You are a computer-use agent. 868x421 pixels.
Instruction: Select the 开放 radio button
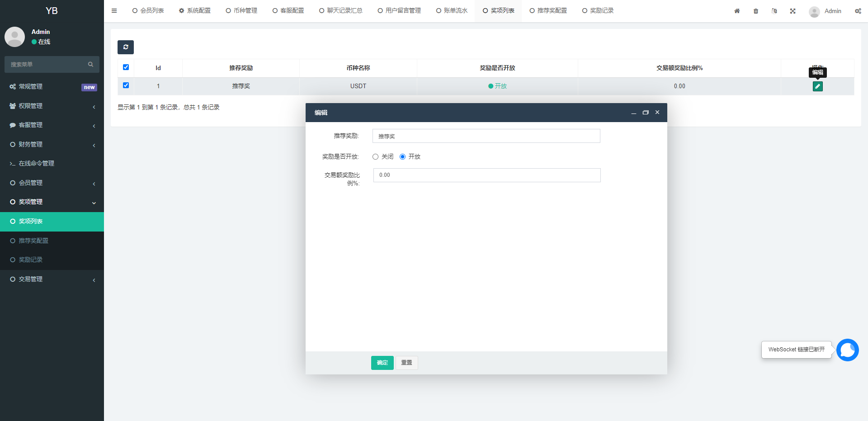pyautogui.click(x=403, y=156)
